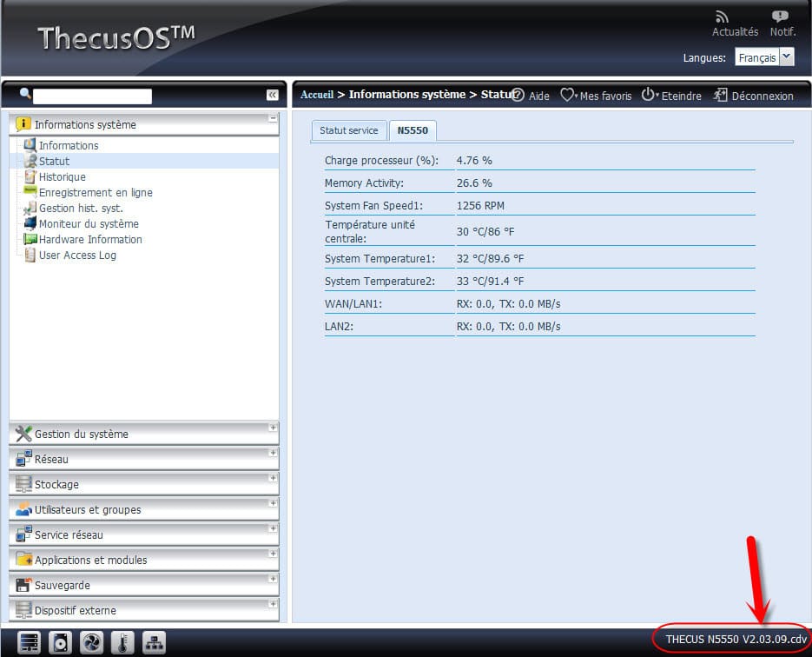Image resolution: width=812 pixels, height=657 pixels.
Task: Expand the Dispositif externe section
Action: click(273, 604)
